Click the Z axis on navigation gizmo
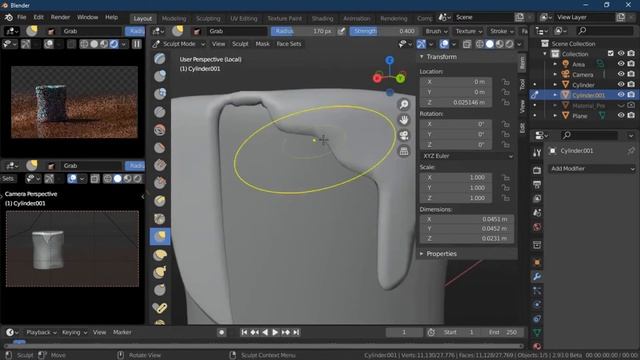The height and width of the screenshot is (360, 640). 390,60
